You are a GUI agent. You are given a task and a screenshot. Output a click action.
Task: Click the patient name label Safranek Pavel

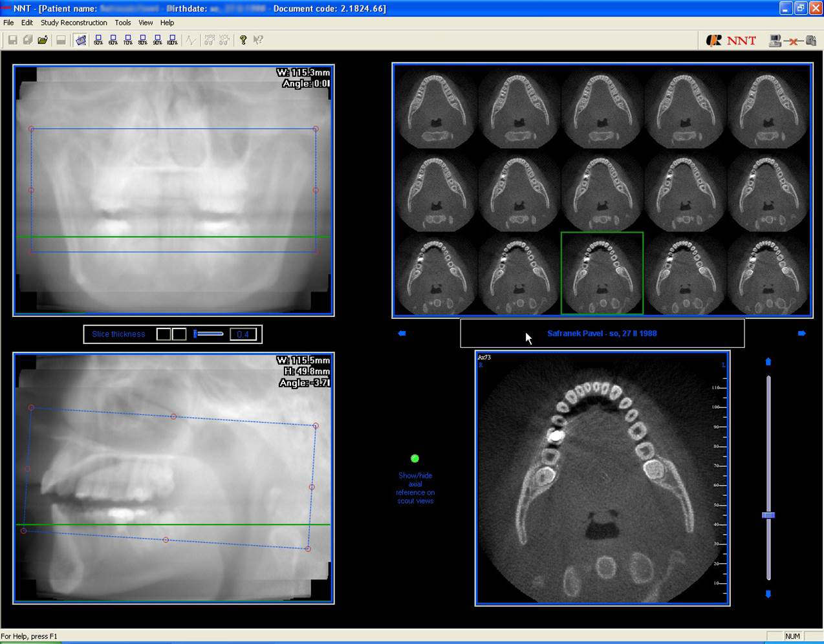click(602, 334)
